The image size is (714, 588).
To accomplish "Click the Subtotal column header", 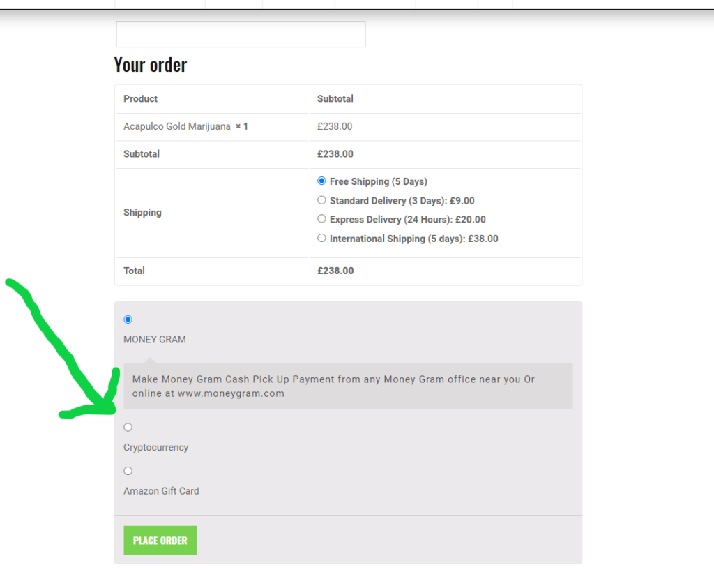I will (x=335, y=98).
